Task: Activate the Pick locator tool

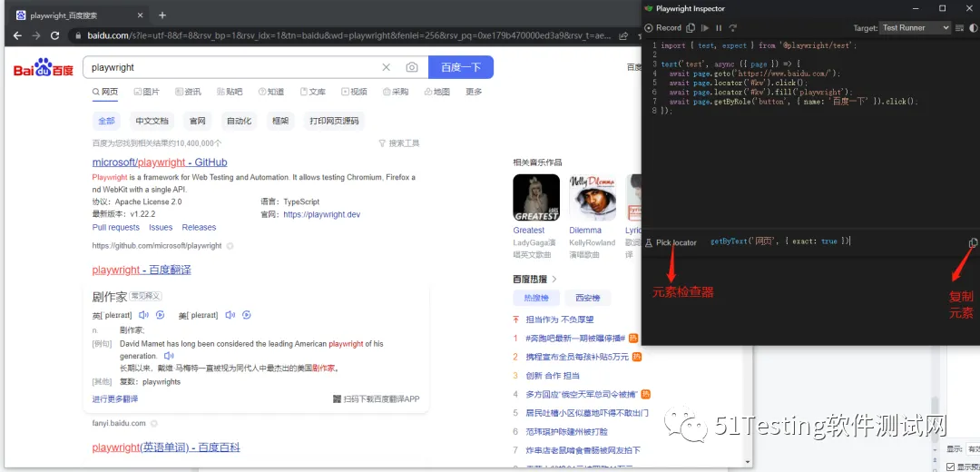Action: click(671, 242)
